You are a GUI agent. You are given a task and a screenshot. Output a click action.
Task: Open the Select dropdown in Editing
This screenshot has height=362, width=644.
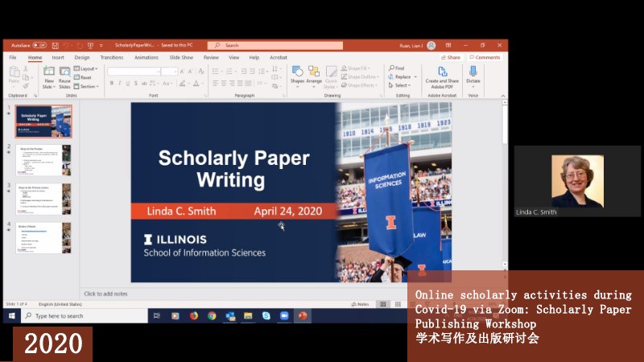399,85
